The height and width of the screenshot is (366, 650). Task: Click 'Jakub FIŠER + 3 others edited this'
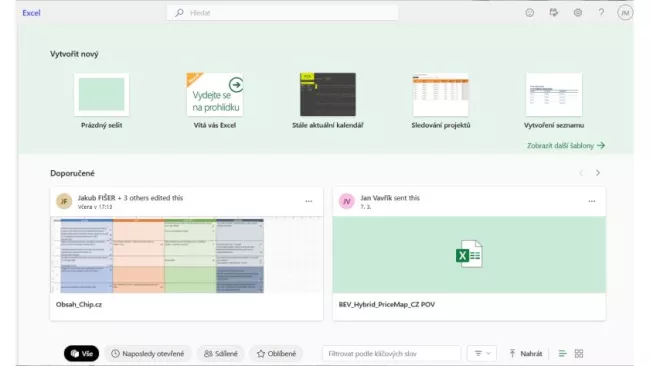(130, 198)
